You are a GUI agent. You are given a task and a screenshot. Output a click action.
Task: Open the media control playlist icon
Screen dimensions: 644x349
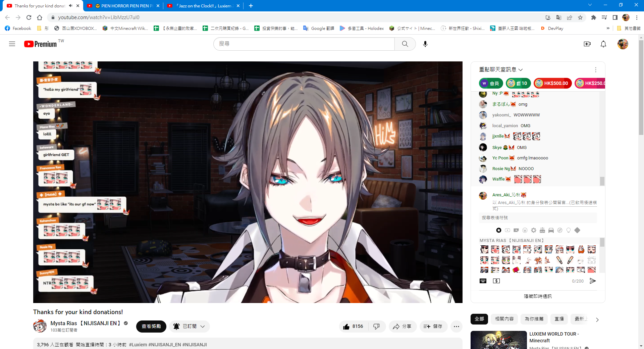(604, 17)
